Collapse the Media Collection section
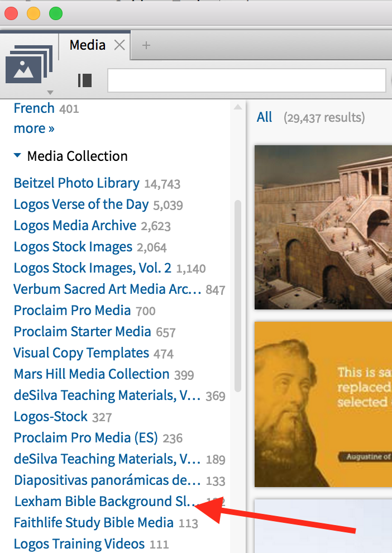The height and width of the screenshot is (553, 392). pyautogui.click(x=18, y=156)
